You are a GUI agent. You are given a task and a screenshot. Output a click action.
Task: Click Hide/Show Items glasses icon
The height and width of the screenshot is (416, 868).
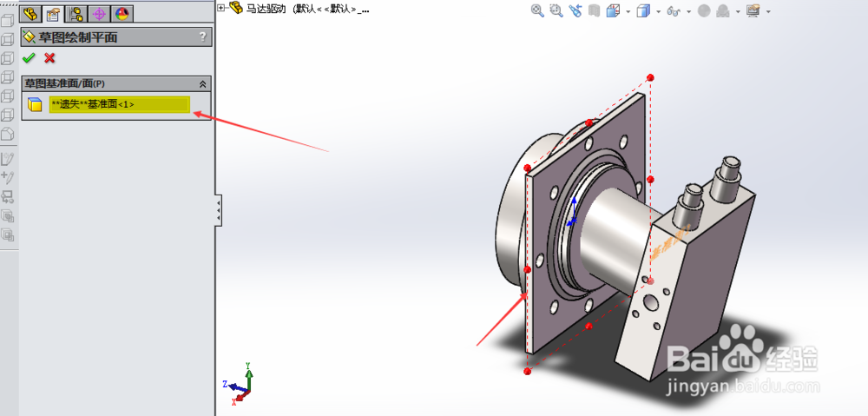point(674,10)
